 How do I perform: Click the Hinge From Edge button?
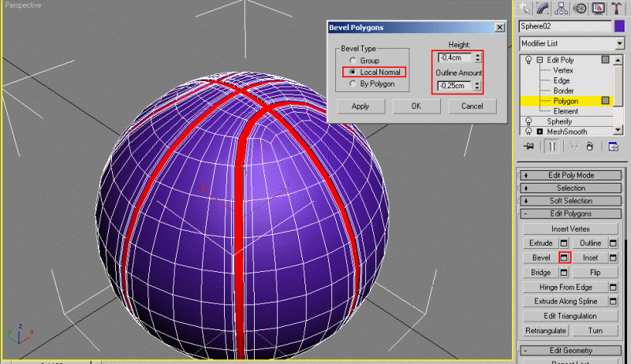click(566, 288)
